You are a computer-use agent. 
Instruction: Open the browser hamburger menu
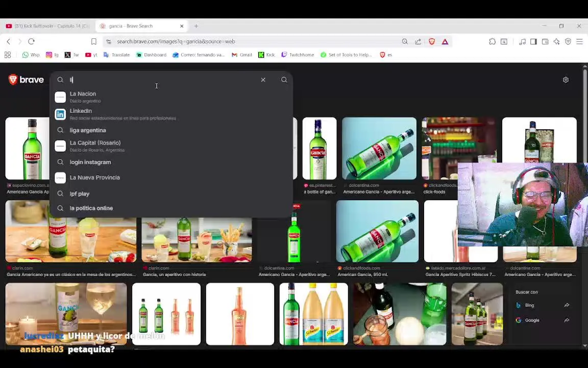pos(579,41)
